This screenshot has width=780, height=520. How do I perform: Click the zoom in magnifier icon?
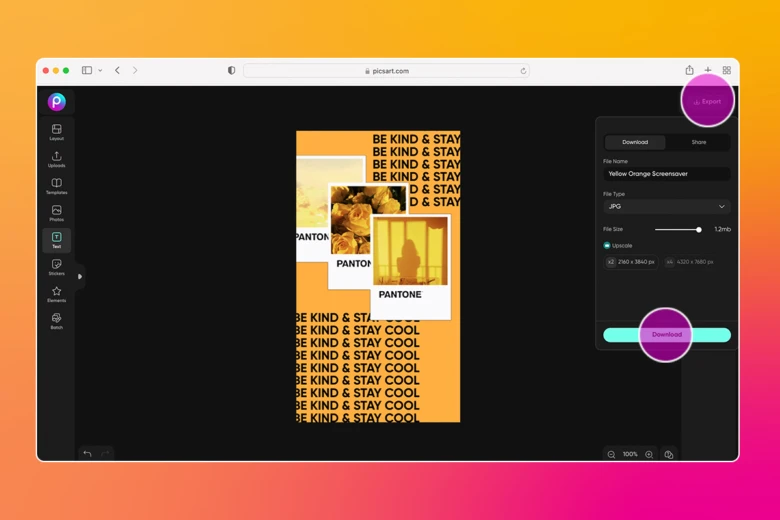click(x=649, y=454)
